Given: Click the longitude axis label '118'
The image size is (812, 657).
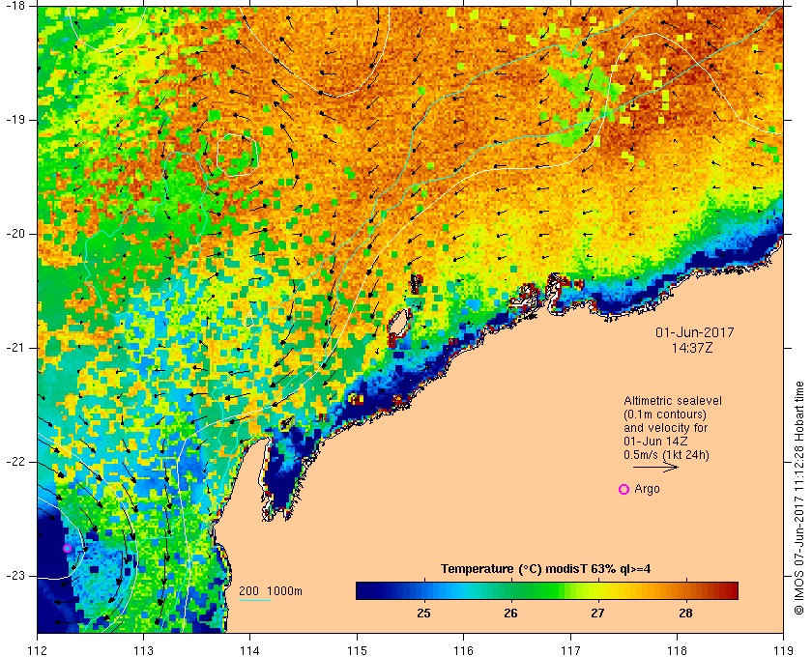Looking at the screenshot, I should tap(677, 650).
